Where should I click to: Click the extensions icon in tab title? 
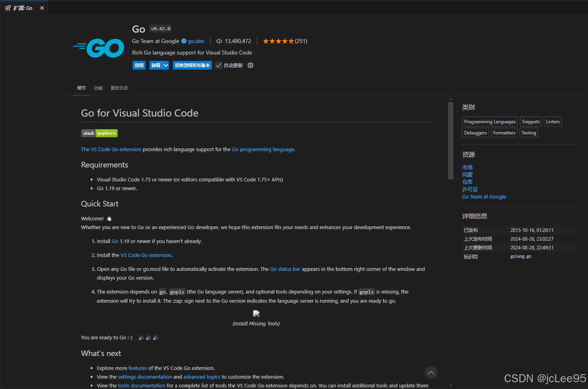(x=8, y=8)
